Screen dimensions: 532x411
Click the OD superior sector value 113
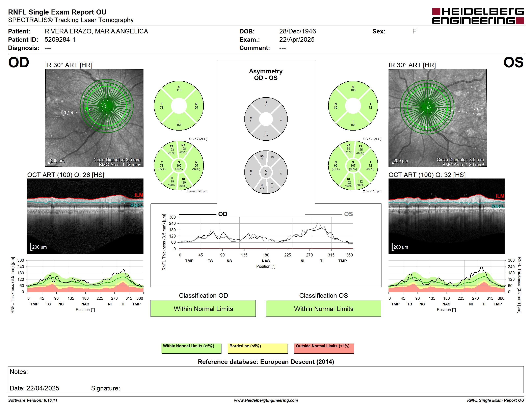[179, 90]
